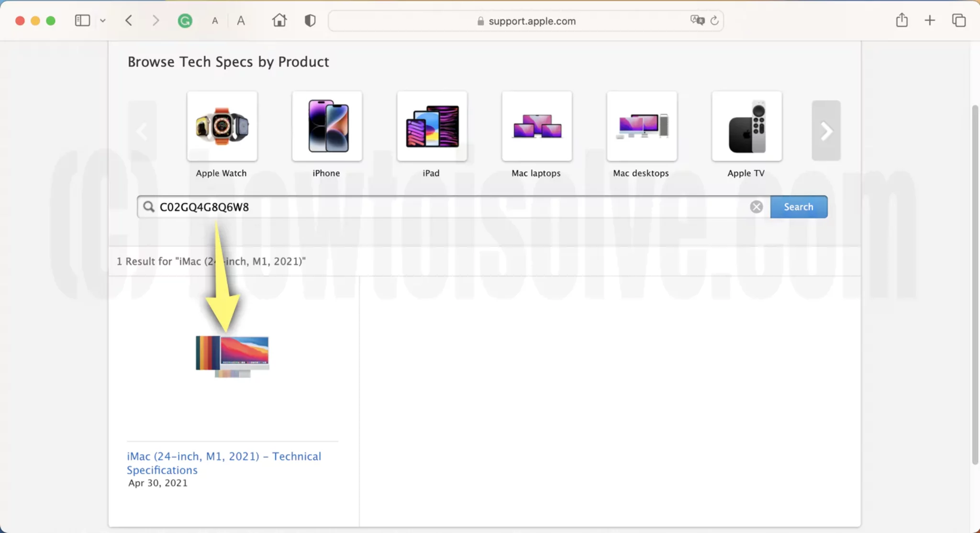Image resolution: width=980 pixels, height=533 pixels.
Task: Select the iPad product thumbnail
Action: (x=432, y=126)
